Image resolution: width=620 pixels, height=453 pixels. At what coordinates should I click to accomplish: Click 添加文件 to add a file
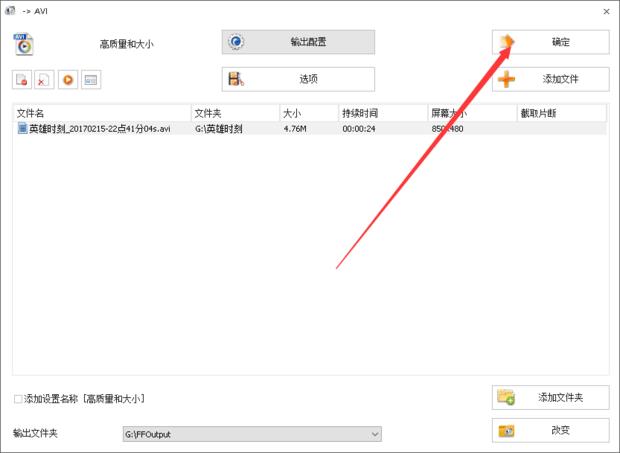(x=550, y=79)
